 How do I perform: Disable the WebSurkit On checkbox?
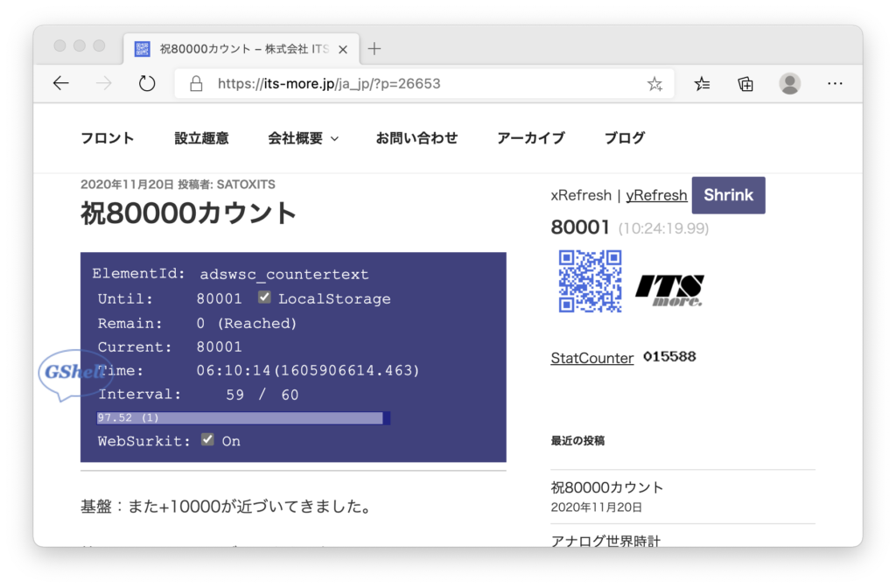coord(207,440)
